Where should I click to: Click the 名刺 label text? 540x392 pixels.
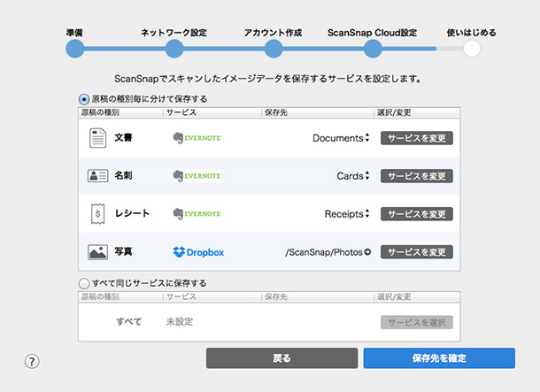click(x=123, y=175)
